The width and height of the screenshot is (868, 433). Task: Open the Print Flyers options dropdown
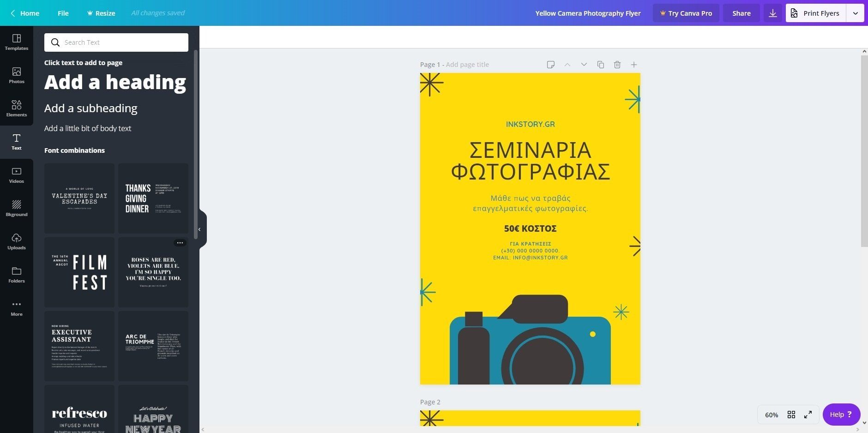pyautogui.click(x=856, y=13)
